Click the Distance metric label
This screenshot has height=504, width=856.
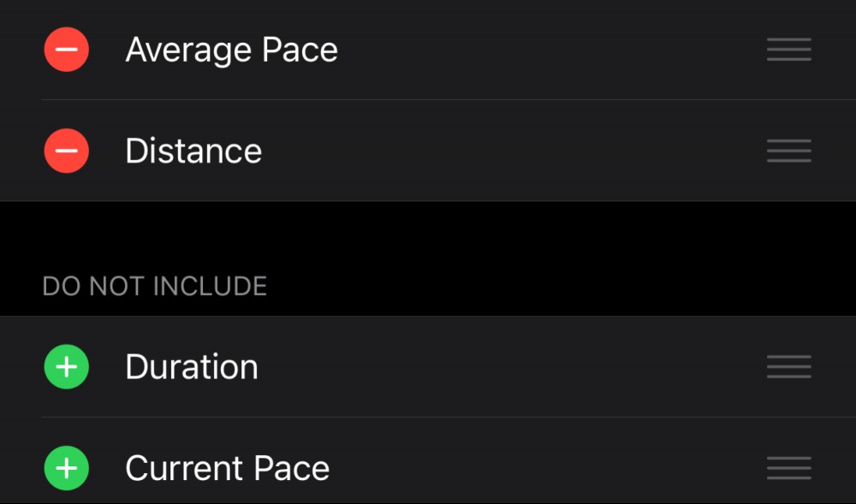[193, 151]
